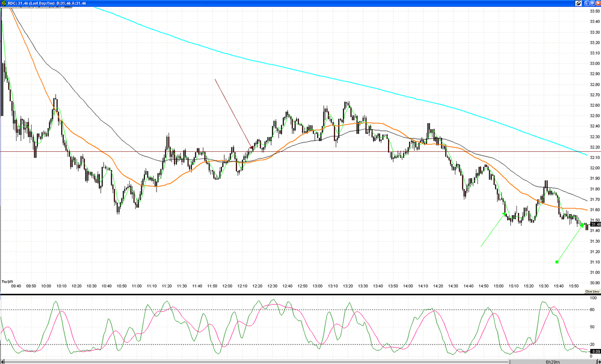Click the oscillator 20 level label

592,344
